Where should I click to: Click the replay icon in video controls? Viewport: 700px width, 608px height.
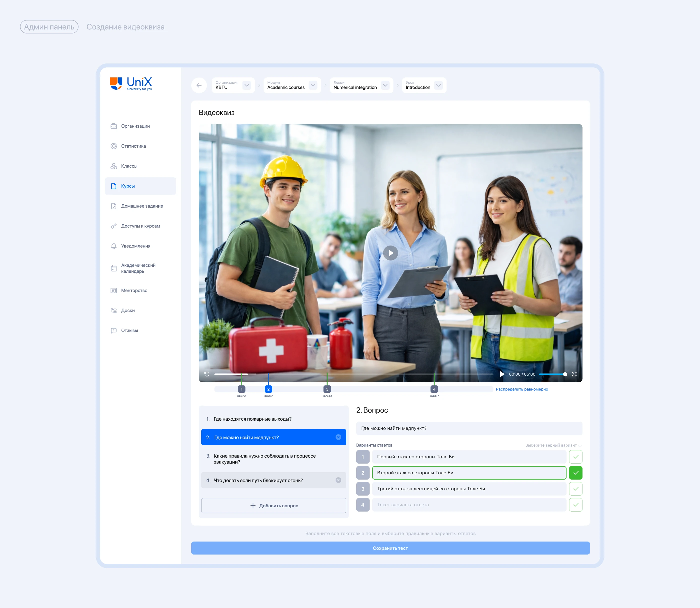coord(207,374)
